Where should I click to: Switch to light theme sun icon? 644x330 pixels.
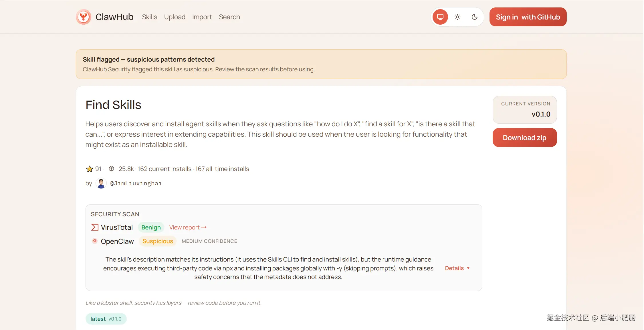coord(457,17)
